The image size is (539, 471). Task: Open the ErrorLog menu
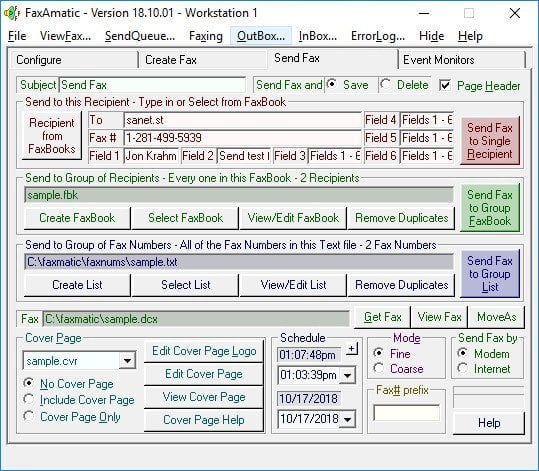click(x=378, y=36)
